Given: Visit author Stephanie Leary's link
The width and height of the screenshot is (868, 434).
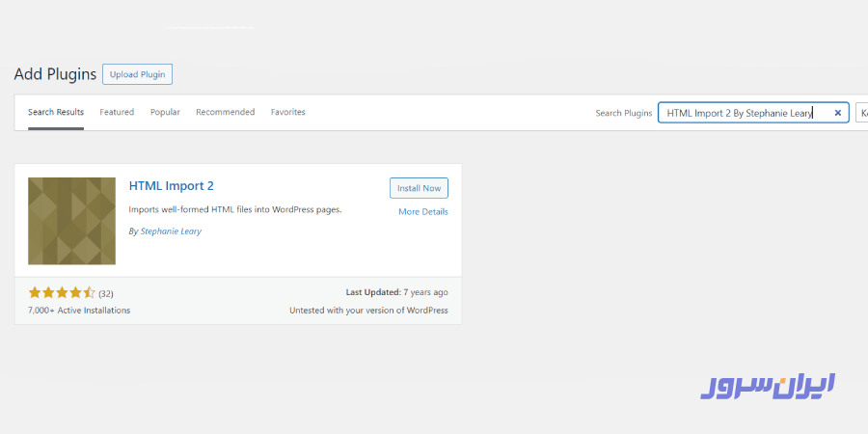Looking at the screenshot, I should [171, 231].
